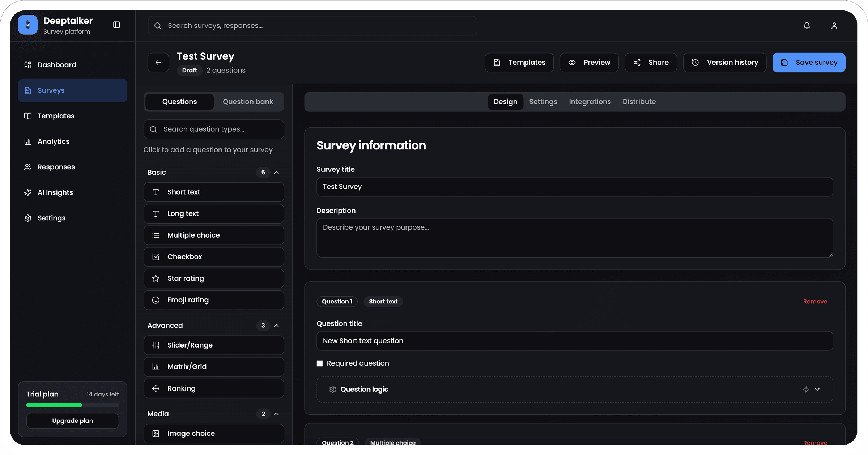
Task: Open the Distribute tab
Action: tap(639, 102)
